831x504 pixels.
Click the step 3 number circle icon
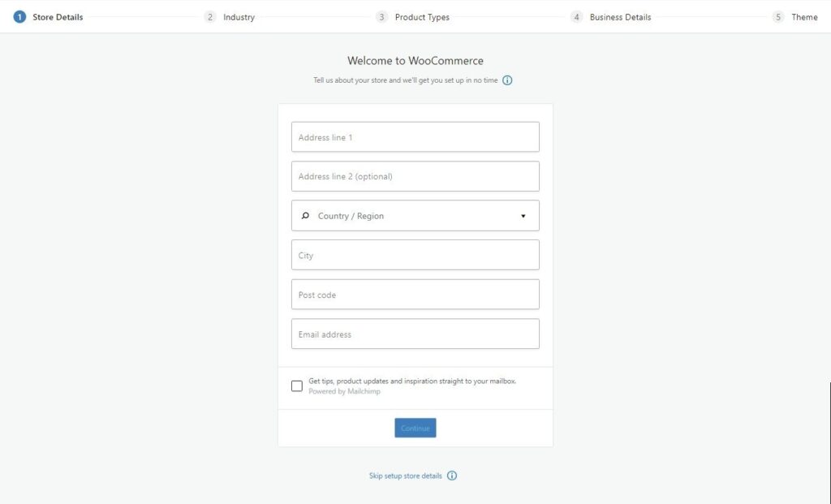point(381,17)
